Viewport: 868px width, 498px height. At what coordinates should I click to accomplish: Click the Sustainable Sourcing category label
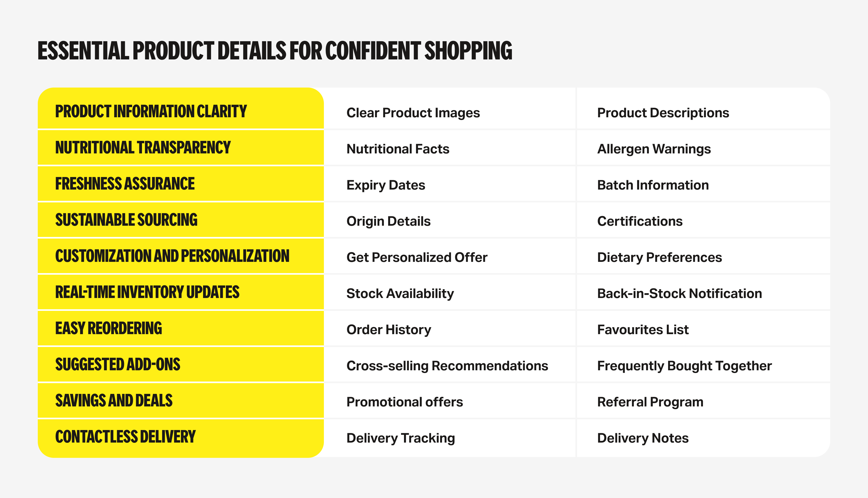tap(126, 220)
